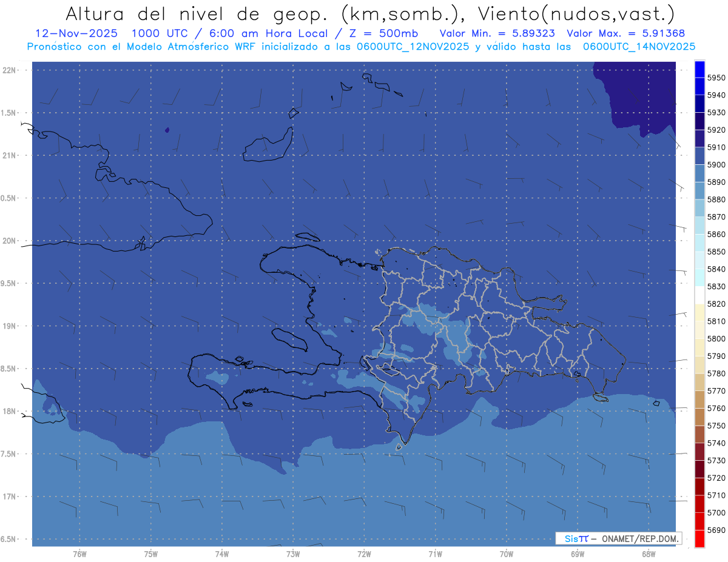
Task: Click the '17N' latitude label
Action: (x=9, y=497)
